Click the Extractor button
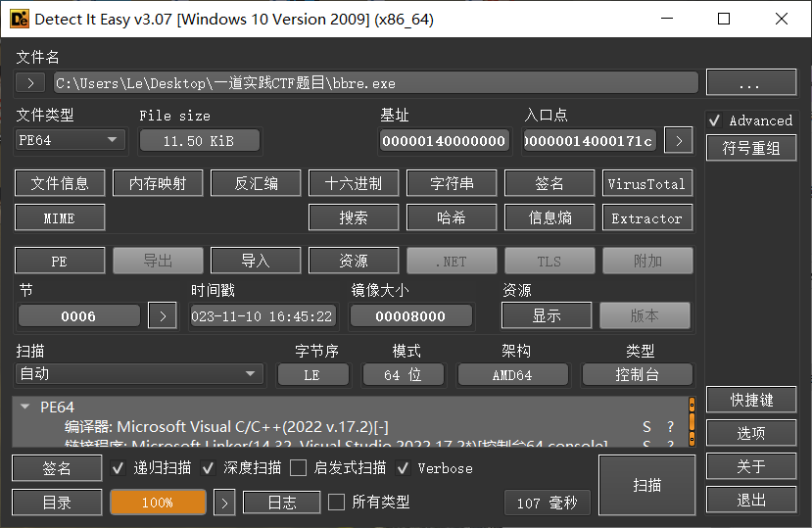This screenshot has width=812, height=528. [x=646, y=217]
